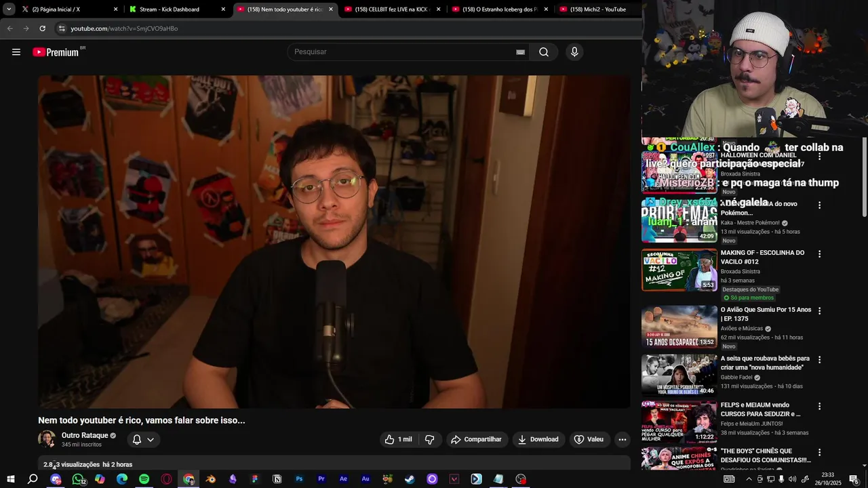
Task: Open Premiere Pro from the taskbar
Action: coord(321,479)
